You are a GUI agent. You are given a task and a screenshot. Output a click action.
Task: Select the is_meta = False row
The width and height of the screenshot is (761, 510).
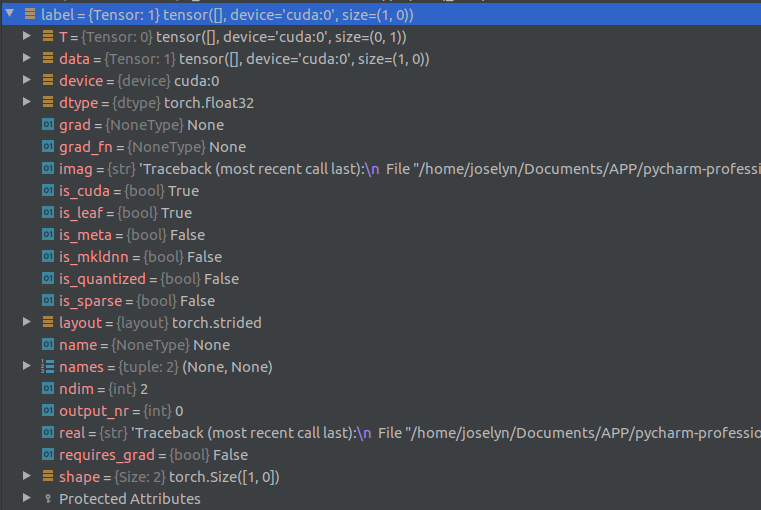(x=132, y=235)
